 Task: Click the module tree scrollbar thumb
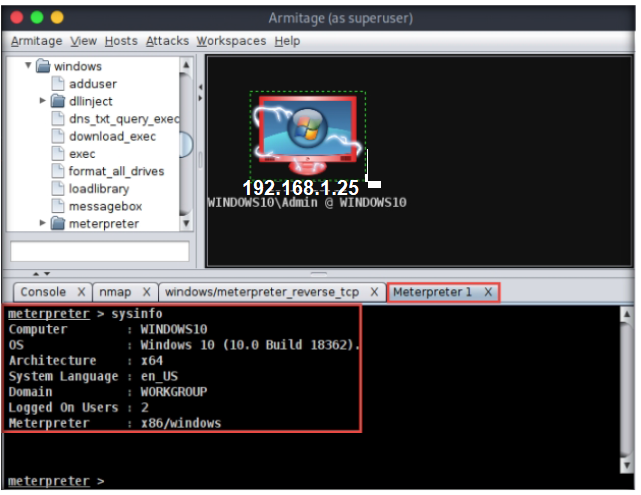[x=186, y=144]
